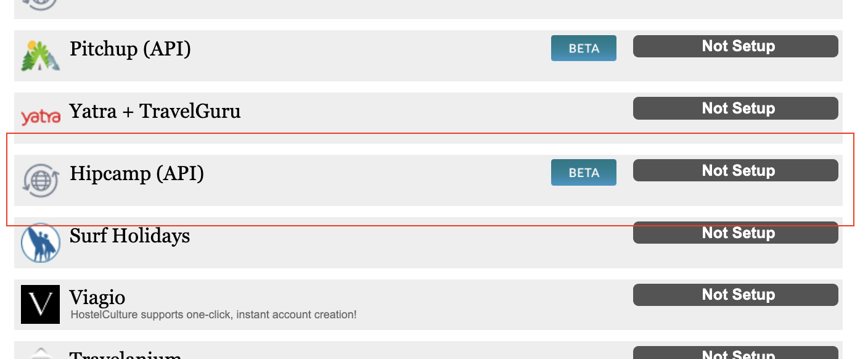Click the Pitchup tent and trees logo

coord(40,56)
